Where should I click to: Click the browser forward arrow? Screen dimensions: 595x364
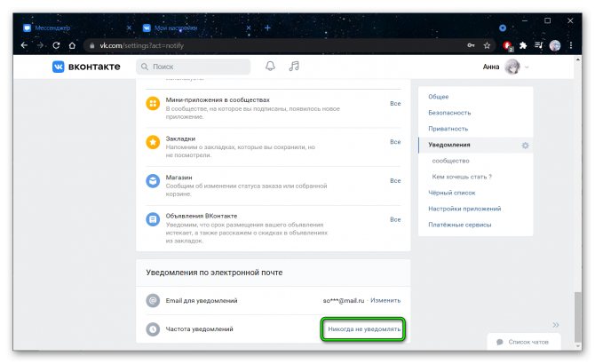tap(40, 45)
